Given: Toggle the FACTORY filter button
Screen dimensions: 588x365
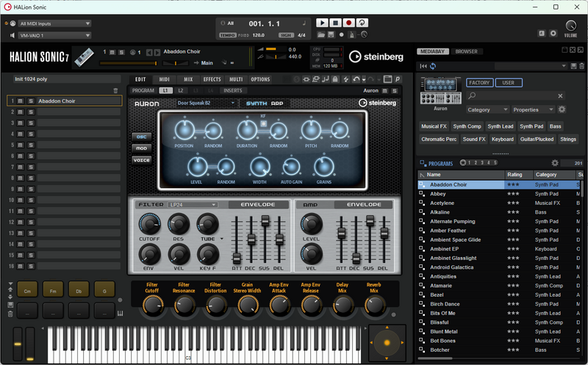Looking at the screenshot, I should tap(480, 82).
